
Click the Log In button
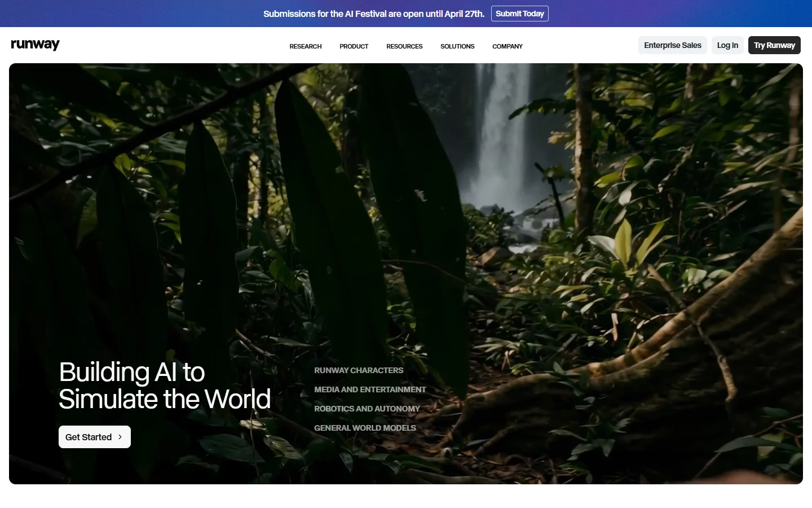pyautogui.click(x=727, y=45)
